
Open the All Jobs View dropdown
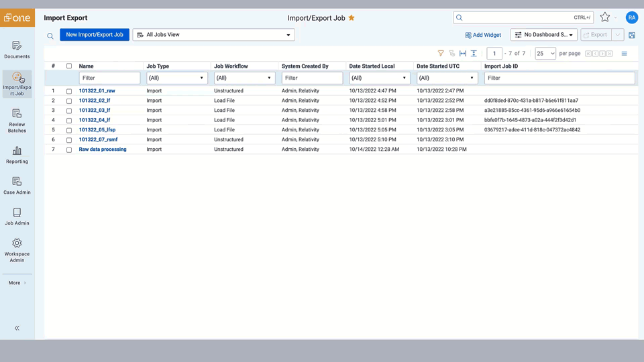[213, 35]
